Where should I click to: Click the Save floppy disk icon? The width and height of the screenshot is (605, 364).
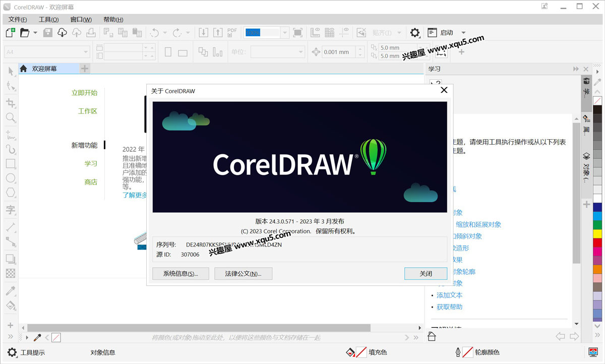pyautogui.click(x=48, y=33)
